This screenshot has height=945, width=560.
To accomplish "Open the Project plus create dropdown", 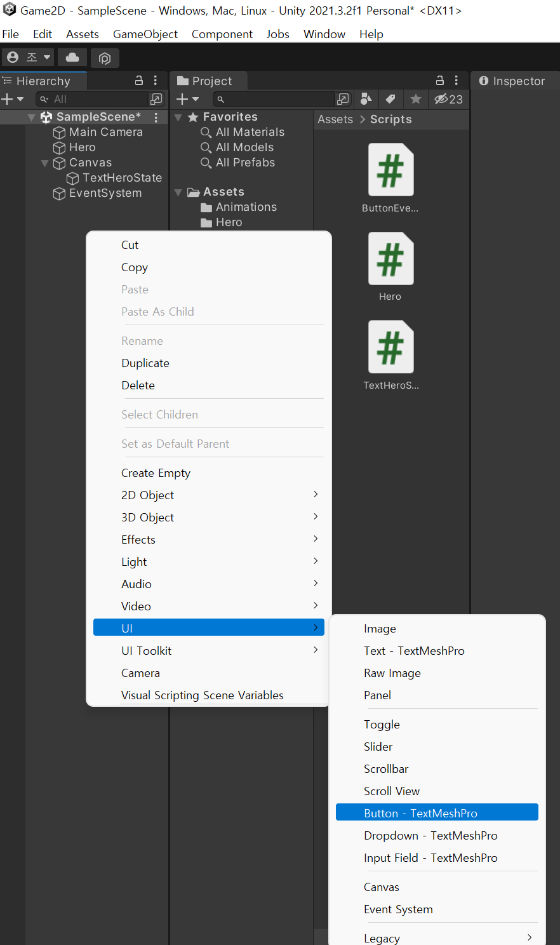I will click(187, 99).
